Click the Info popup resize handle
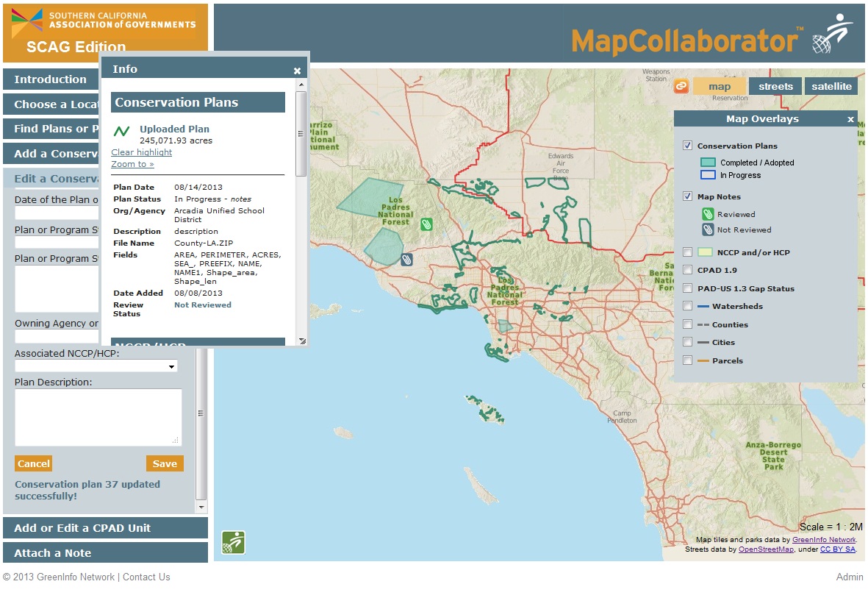The height and width of the screenshot is (598, 868). coord(302,341)
